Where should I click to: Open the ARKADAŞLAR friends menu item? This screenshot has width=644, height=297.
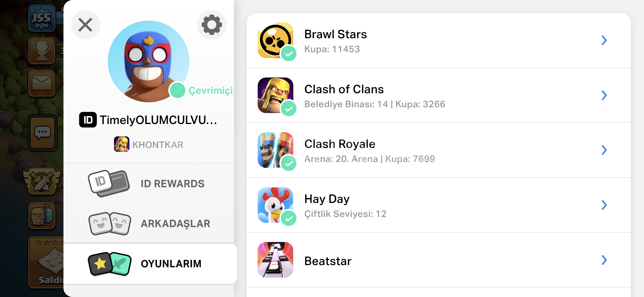pos(149,224)
